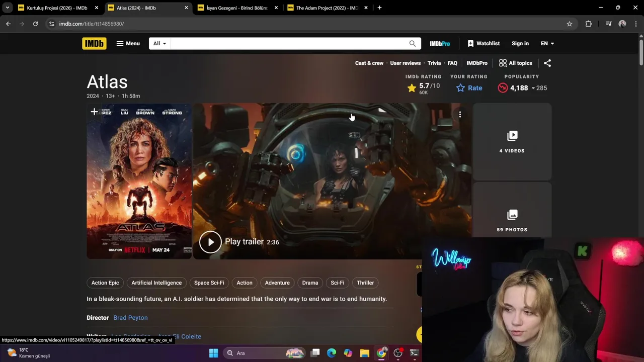Select the Space Sci-Fi chip
The height and width of the screenshot is (362, 644).
coord(209,283)
